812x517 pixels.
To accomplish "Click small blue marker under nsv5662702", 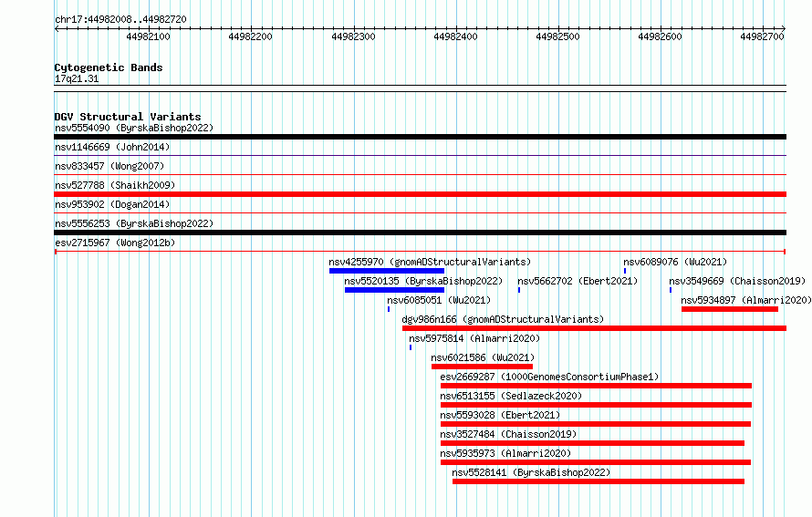I will 519,290.
